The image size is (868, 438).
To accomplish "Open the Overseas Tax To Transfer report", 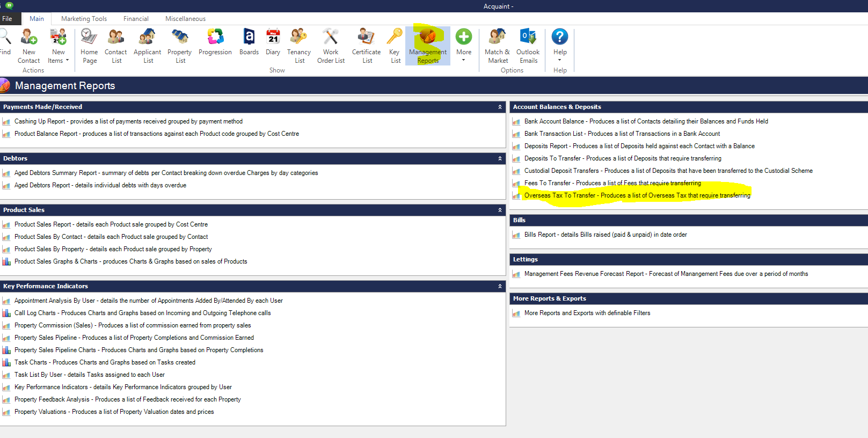I will 637,195.
